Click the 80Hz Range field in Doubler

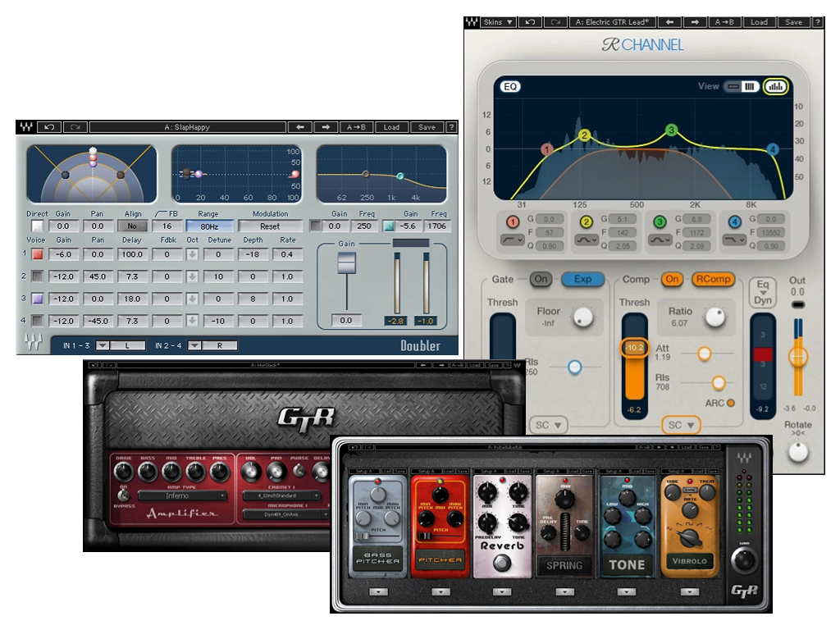(x=209, y=226)
